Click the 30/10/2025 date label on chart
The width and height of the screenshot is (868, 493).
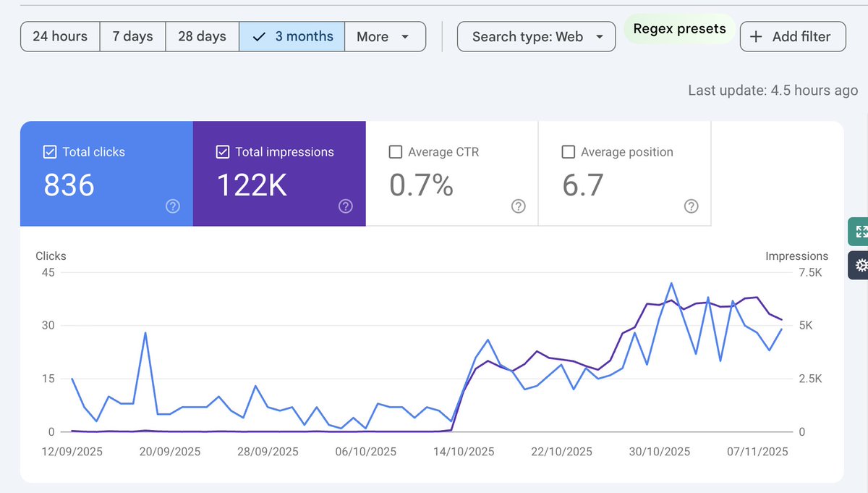click(659, 452)
